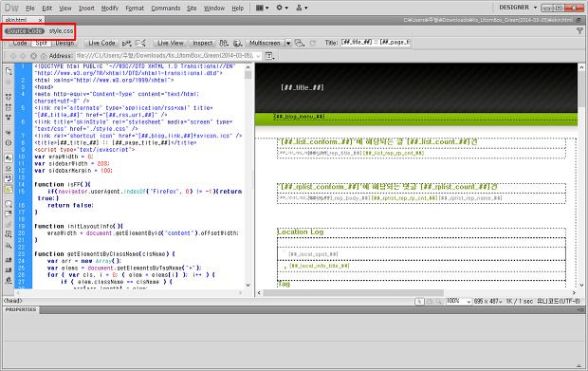The image size is (588, 371).
Task: Toggle Live Code view
Action: click(x=101, y=43)
